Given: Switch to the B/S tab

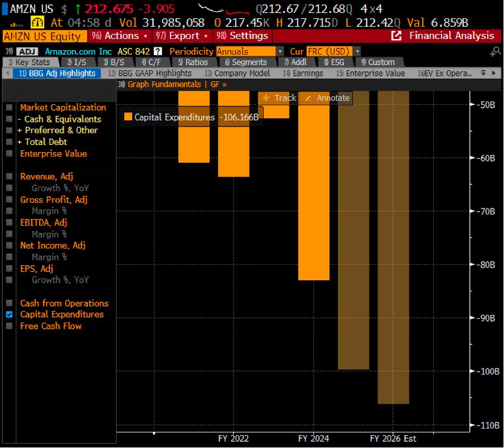Looking at the screenshot, I should pyautogui.click(x=114, y=62).
